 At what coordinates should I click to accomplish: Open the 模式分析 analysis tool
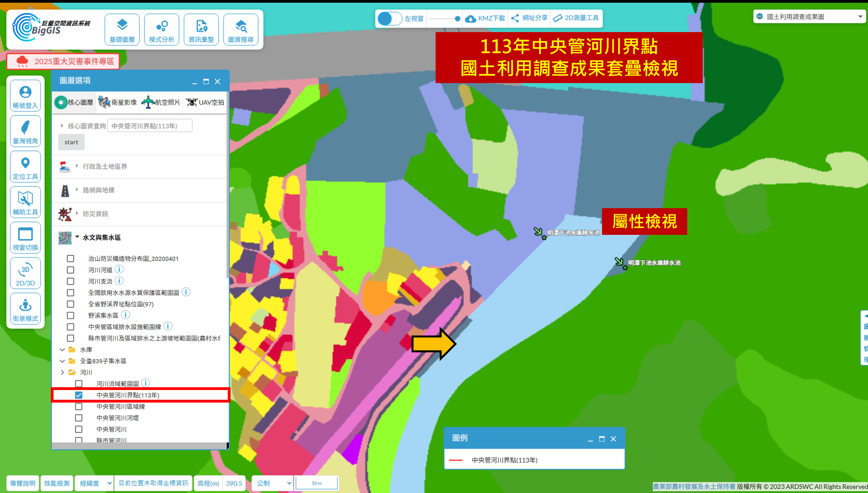tap(161, 29)
